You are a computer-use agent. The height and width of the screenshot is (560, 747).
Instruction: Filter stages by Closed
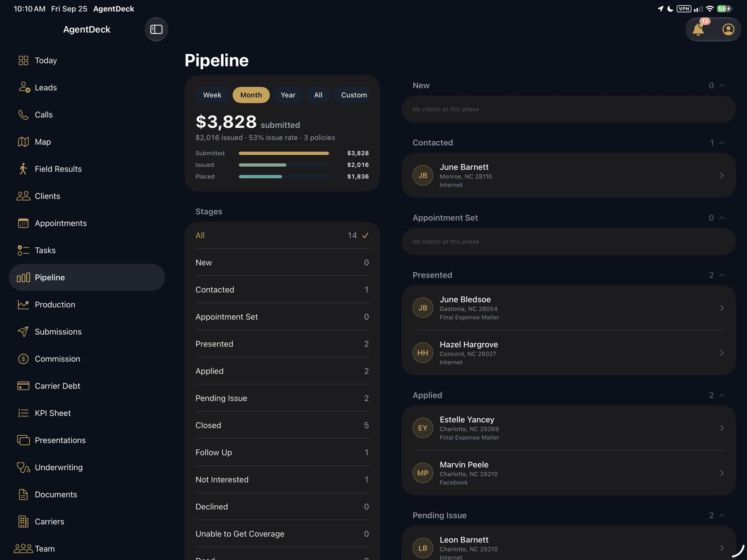click(282, 425)
